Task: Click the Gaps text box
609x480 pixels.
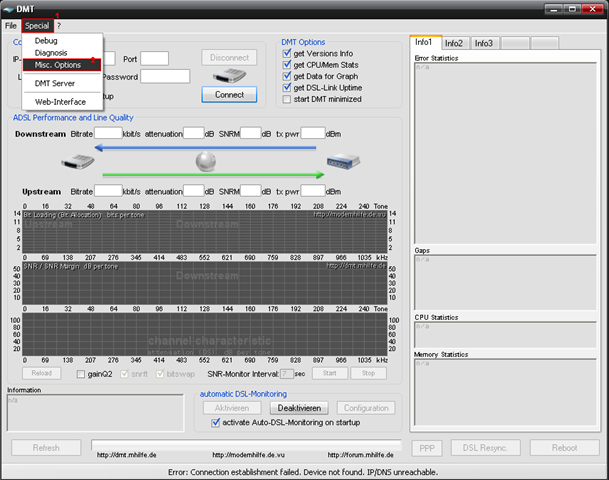Action: click(x=505, y=282)
